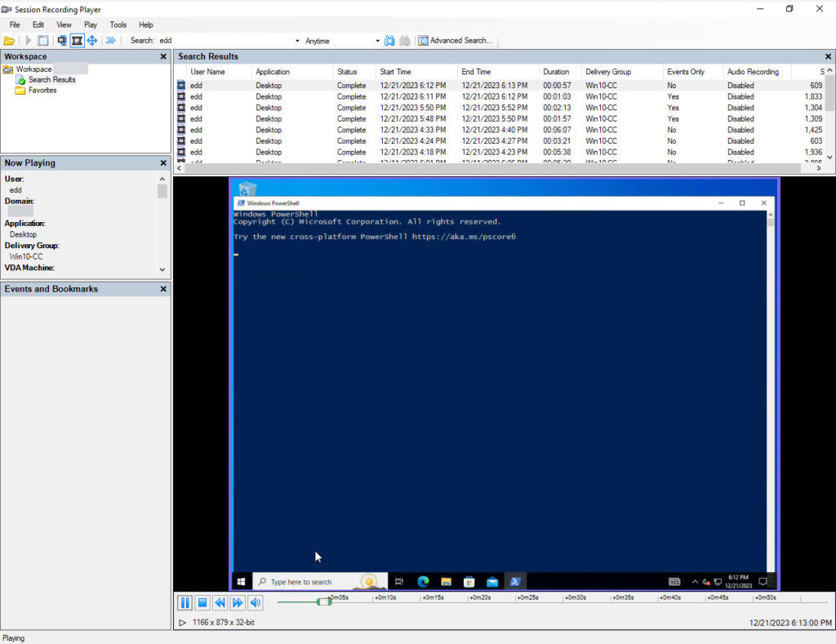Open the Help menu
The height and width of the screenshot is (644, 836).
click(x=145, y=24)
